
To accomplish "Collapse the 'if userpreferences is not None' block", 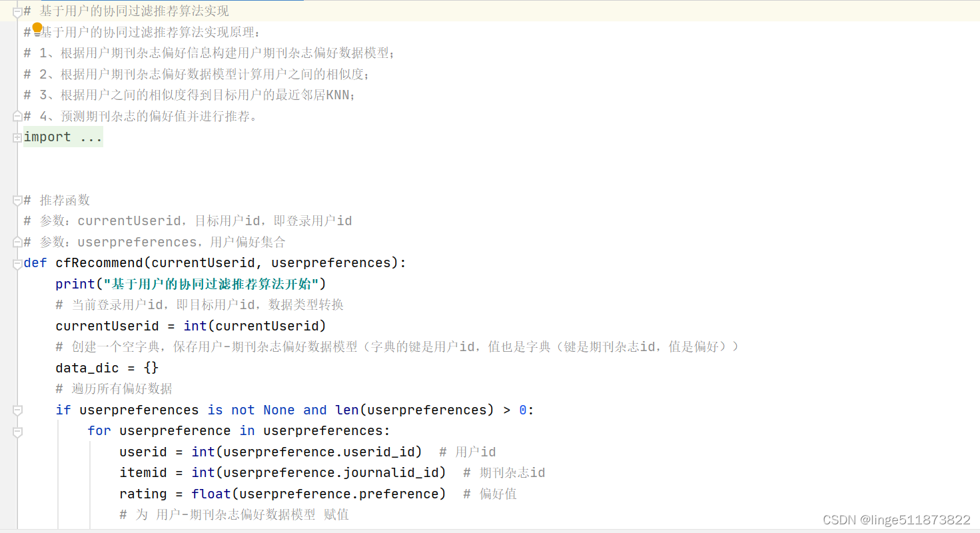I will point(17,410).
